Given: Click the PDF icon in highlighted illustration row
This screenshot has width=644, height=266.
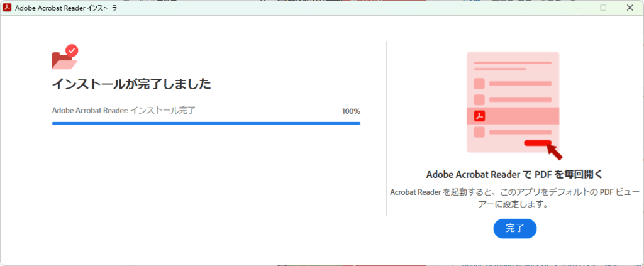Looking at the screenshot, I should click(x=479, y=116).
